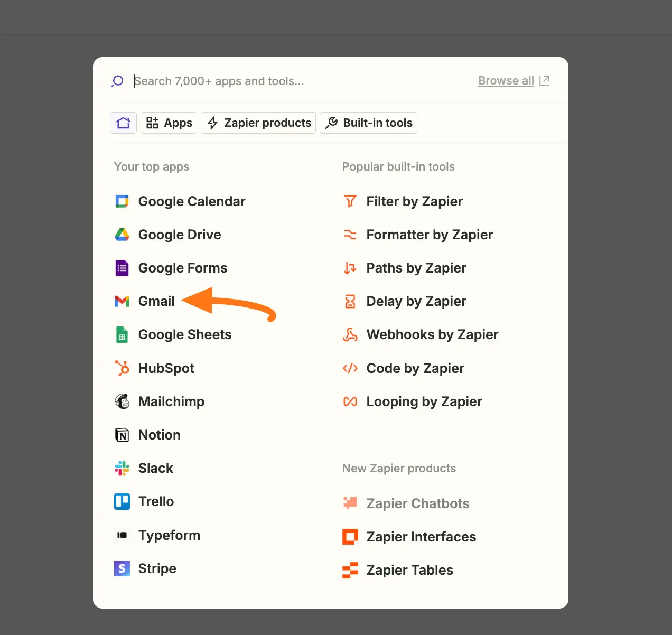
Task: Click the Google Drive triangle icon
Action: click(x=122, y=235)
